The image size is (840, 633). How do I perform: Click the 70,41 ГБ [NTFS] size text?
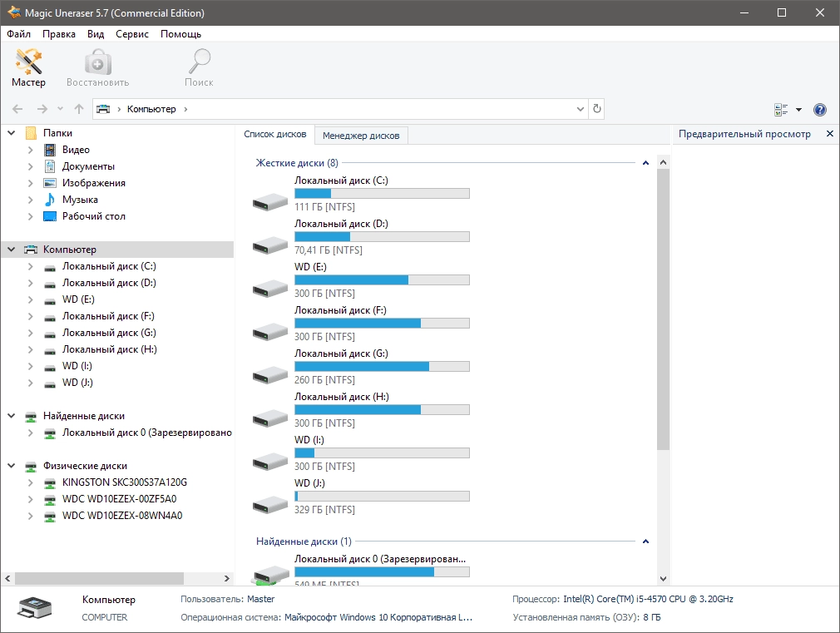329,250
